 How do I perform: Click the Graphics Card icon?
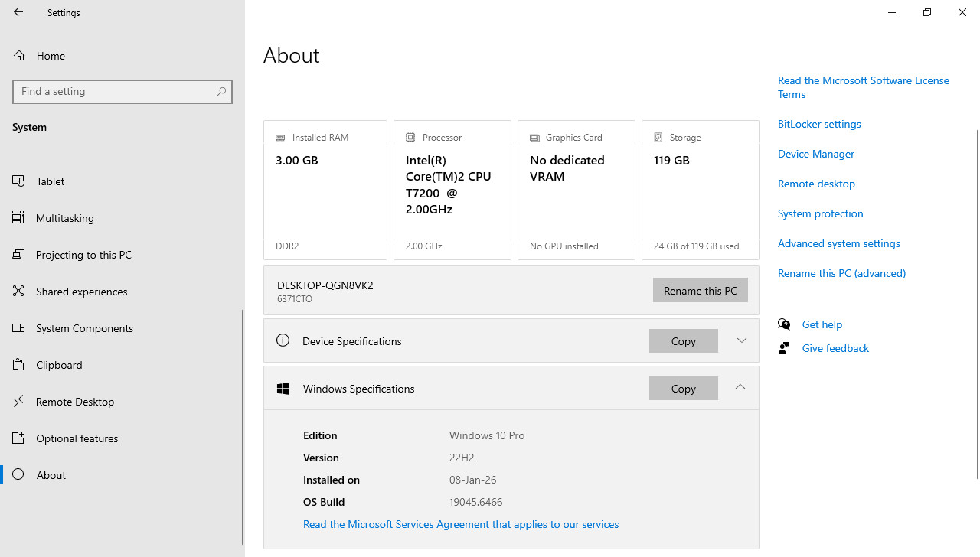click(534, 138)
